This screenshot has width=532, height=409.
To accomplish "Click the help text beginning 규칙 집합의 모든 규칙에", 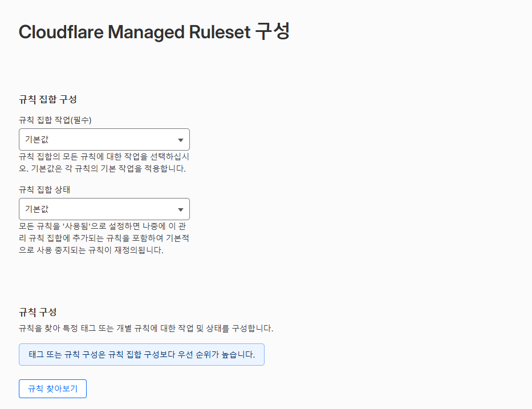I will pos(104,163).
